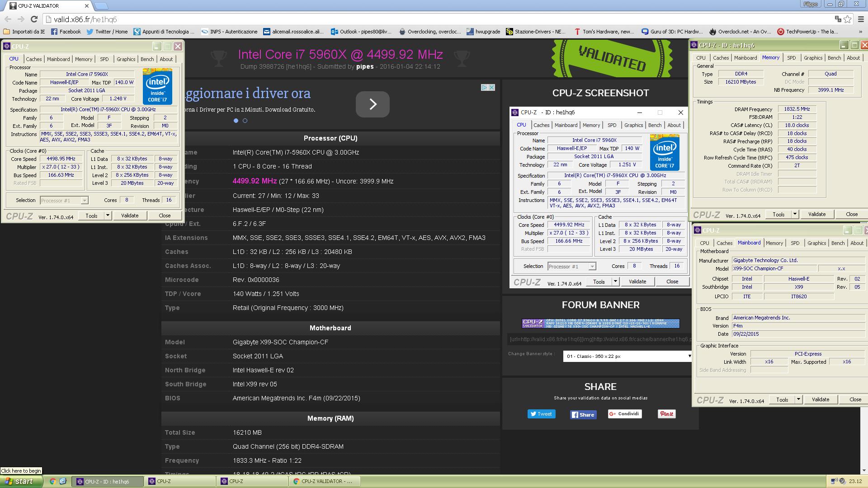Click the browser address bar
The width and height of the screenshot is (868, 488).
436,19
